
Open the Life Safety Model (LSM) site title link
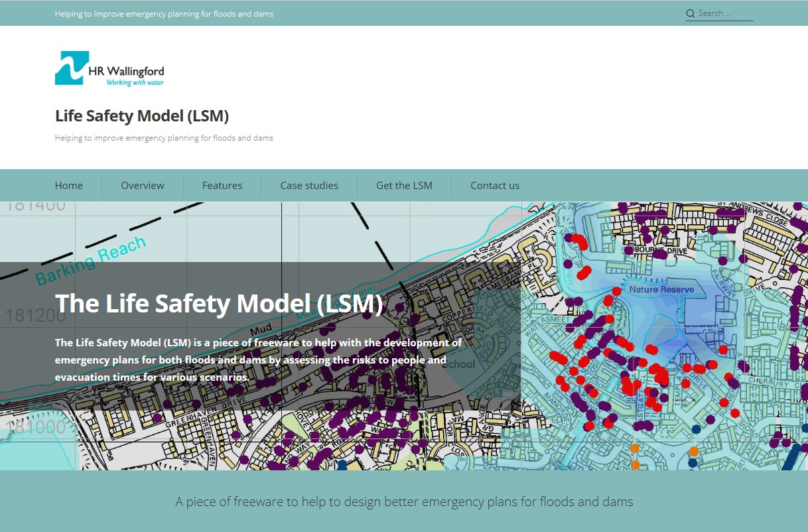pyautogui.click(x=142, y=116)
